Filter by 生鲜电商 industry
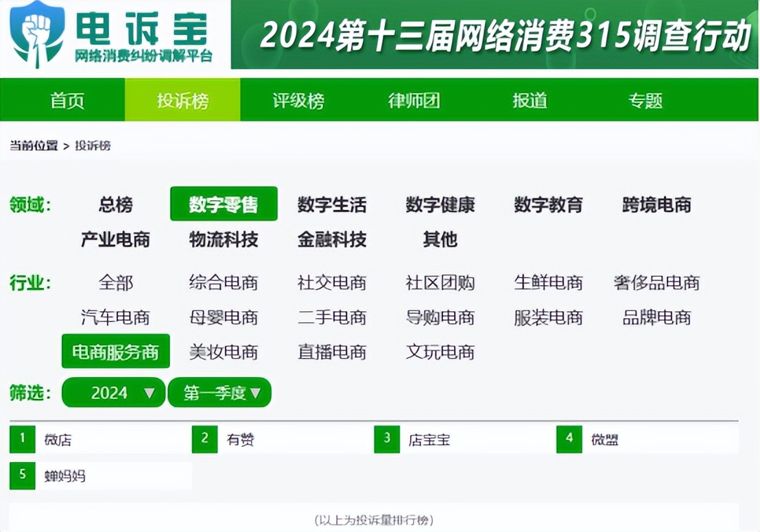Image resolution: width=760 pixels, height=532 pixels. [548, 282]
